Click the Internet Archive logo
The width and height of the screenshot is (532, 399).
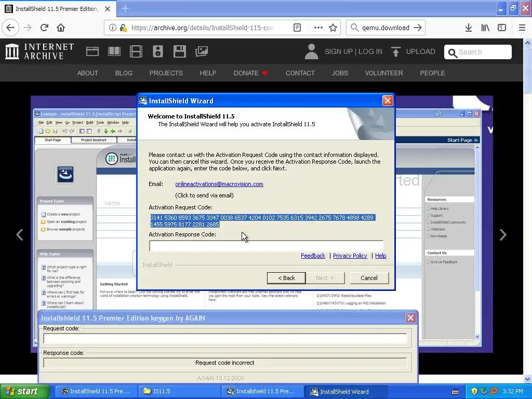point(39,51)
